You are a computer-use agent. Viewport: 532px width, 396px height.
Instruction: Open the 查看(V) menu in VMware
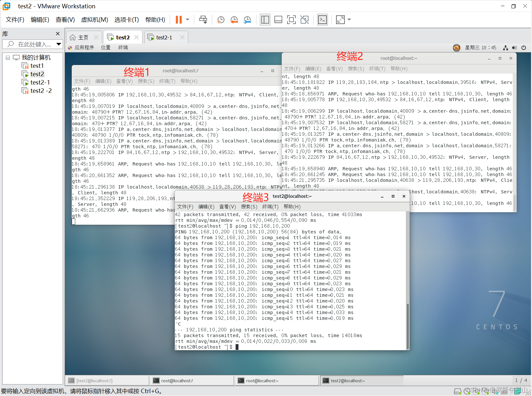(x=65, y=20)
